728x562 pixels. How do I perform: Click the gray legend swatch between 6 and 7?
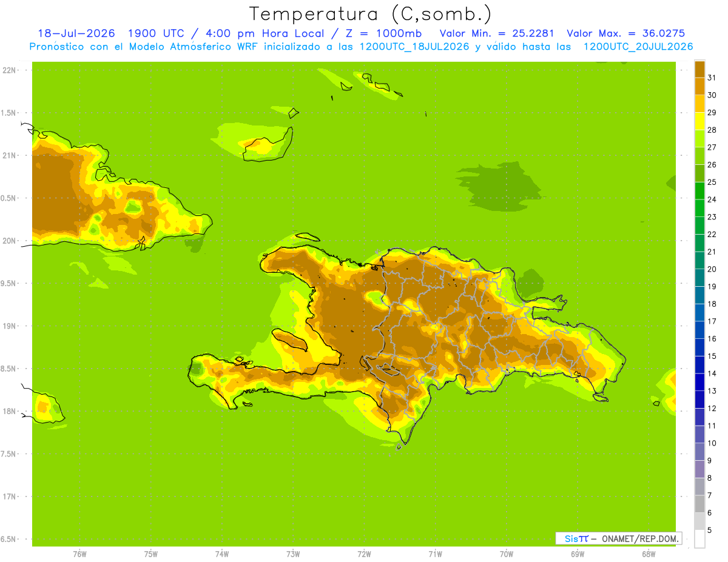pyautogui.click(x=699, y=504)
